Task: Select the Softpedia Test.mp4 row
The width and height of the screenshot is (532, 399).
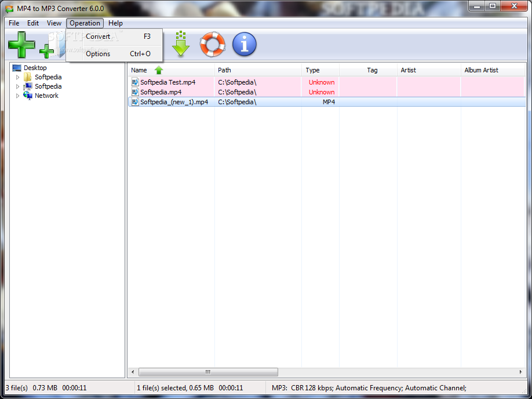Action: [x=327, y=82]
